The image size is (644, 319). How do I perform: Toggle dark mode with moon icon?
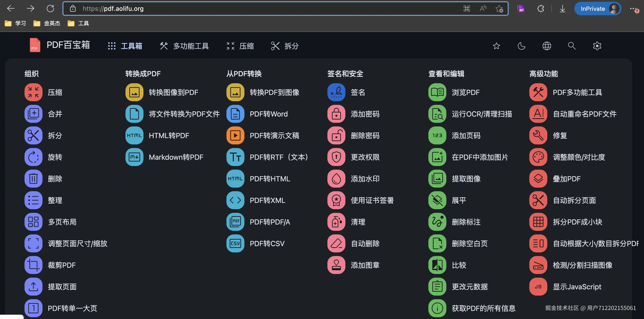click(521, 46)
